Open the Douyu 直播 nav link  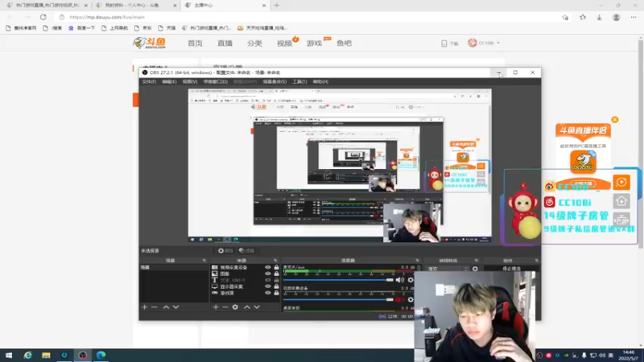pyautogui.click(x=225, y=43)
